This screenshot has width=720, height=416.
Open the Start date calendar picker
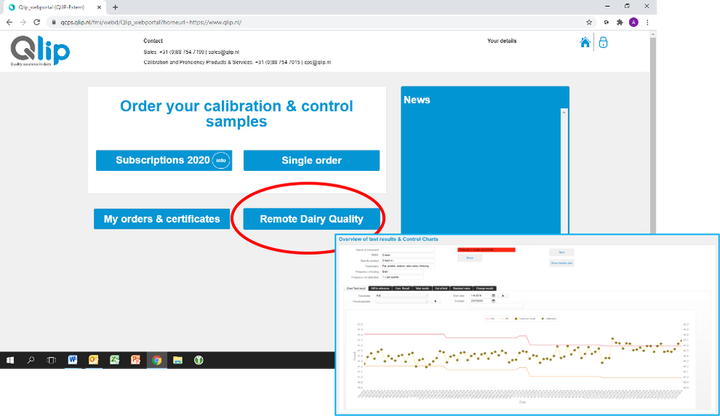coord(494,296)
